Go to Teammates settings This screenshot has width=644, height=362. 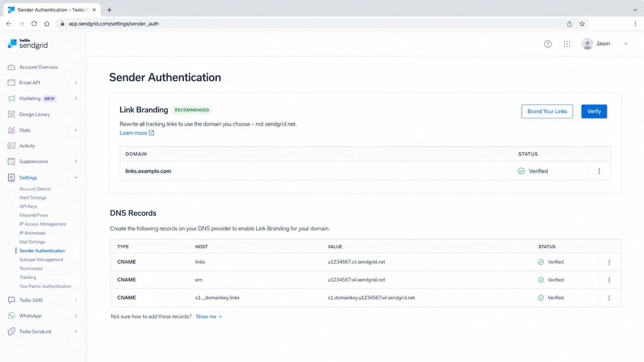(31, 268)
